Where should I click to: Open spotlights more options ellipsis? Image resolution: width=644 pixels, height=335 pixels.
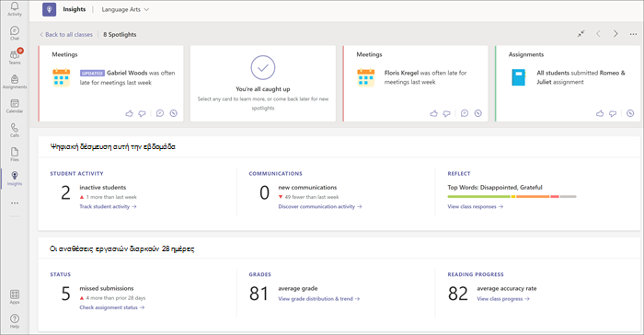pos(633,34)
